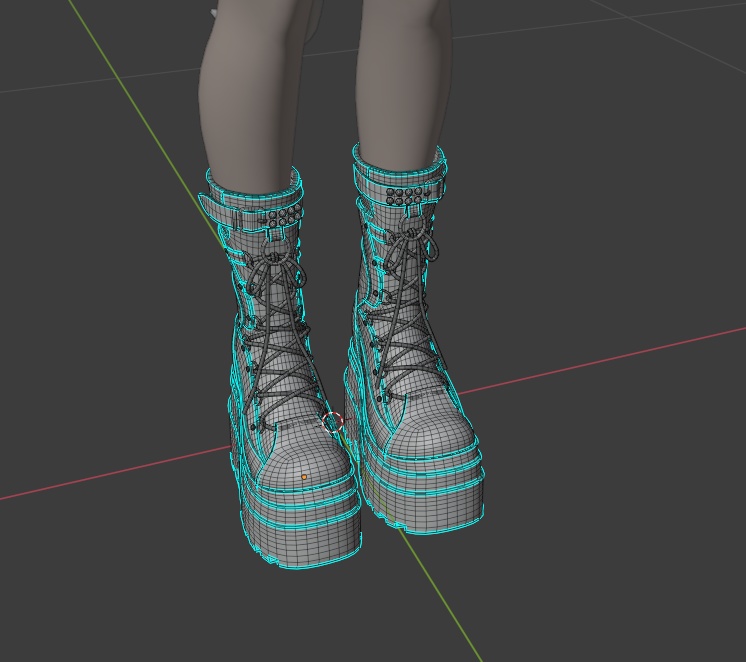Select the left leg mesh above the boot

pos(249,95)
